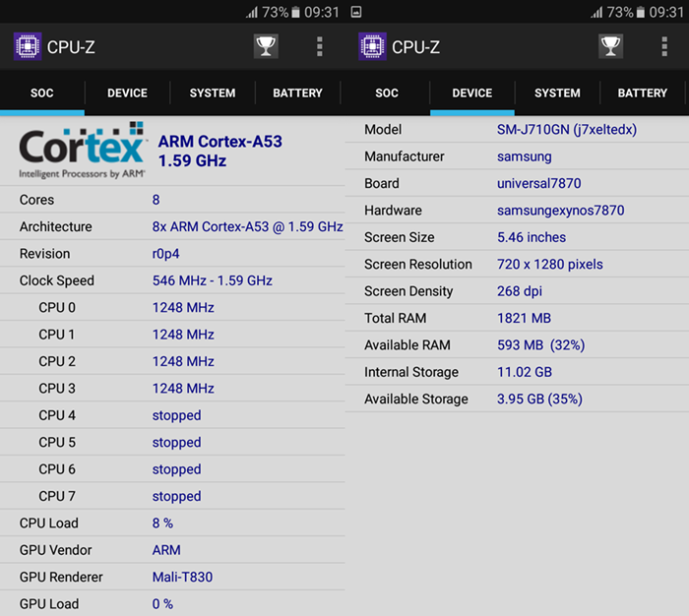The width and height of the screenshot is (689, 616).
Task: Tap CPU 4 row label
Action: tap(57, 415)
